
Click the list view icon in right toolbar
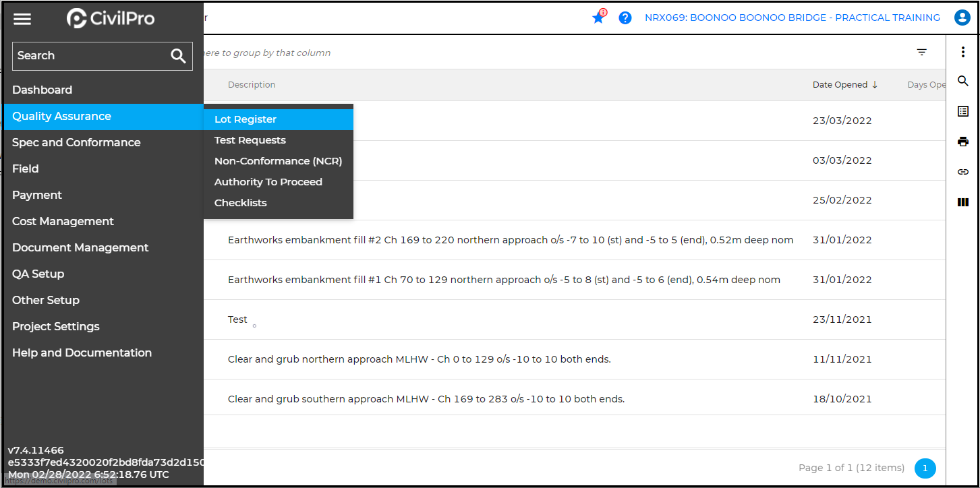[963, 111]
